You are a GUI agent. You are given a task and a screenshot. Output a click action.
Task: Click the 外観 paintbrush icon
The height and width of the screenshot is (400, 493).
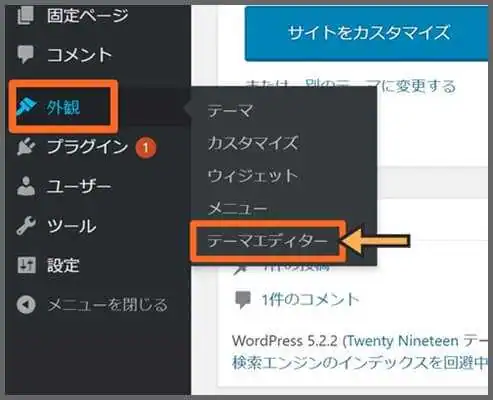[x=27, y=107]
